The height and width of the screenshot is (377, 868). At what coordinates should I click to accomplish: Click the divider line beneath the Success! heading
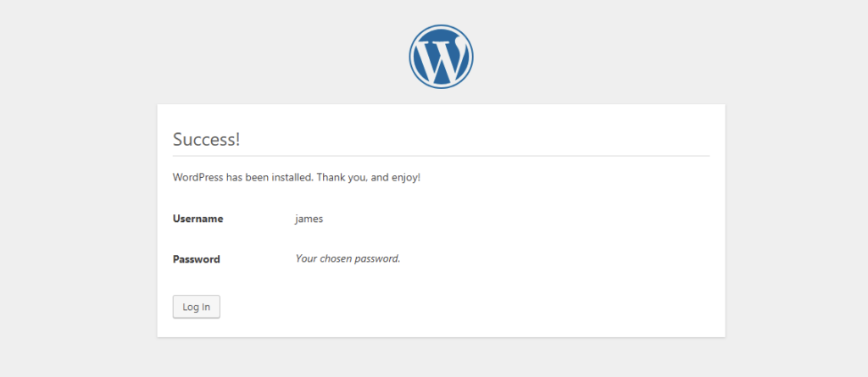pyautogui.click(x=441, y=156)
